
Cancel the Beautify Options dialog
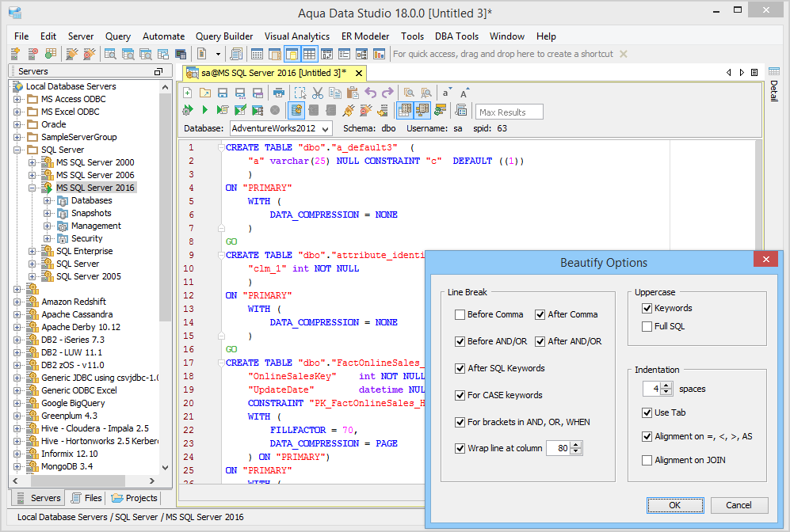coord(738,505)
